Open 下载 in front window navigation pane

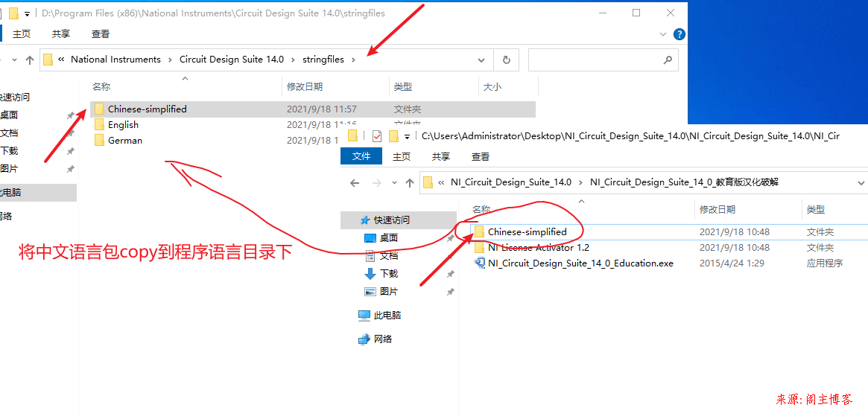click(389, 273)
